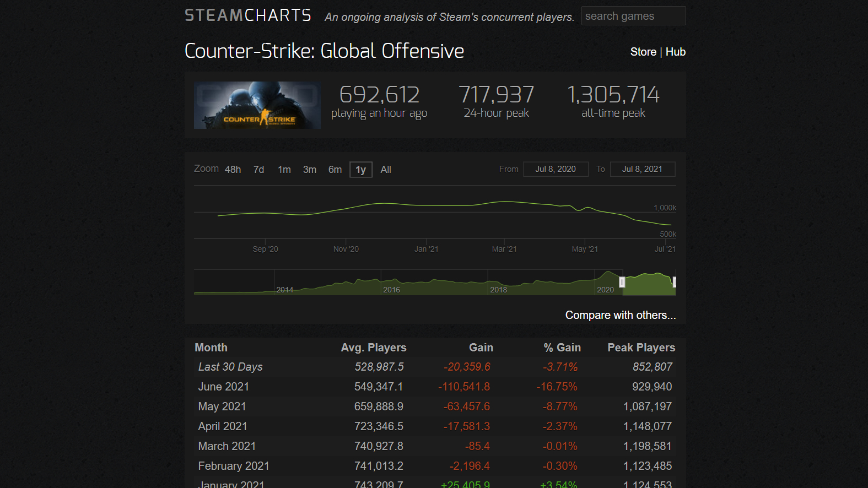Click the % Gain column header
868x488 pixels.
click(x=562, y=348)
